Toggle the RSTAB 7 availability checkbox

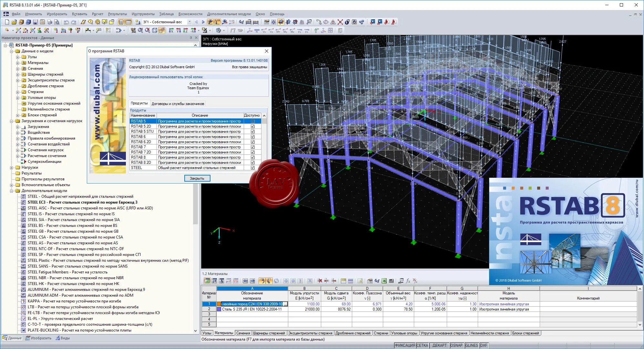click(x=253, y=147)
